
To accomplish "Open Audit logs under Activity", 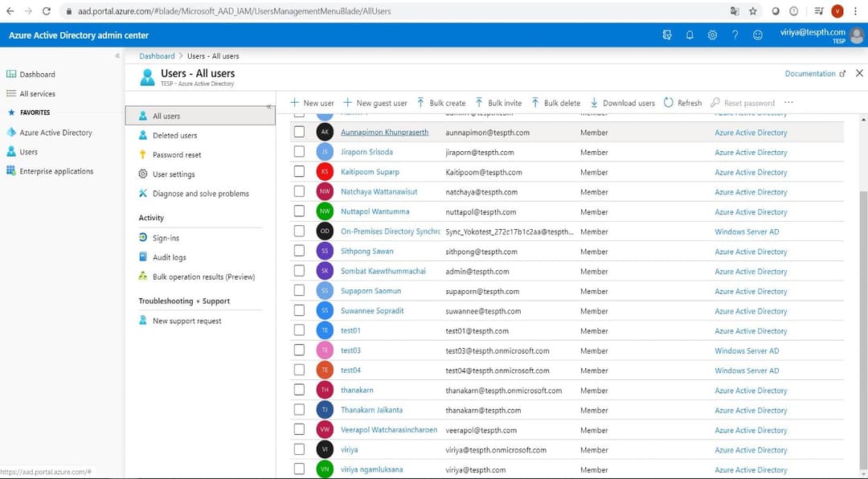I will pos(170,257).
